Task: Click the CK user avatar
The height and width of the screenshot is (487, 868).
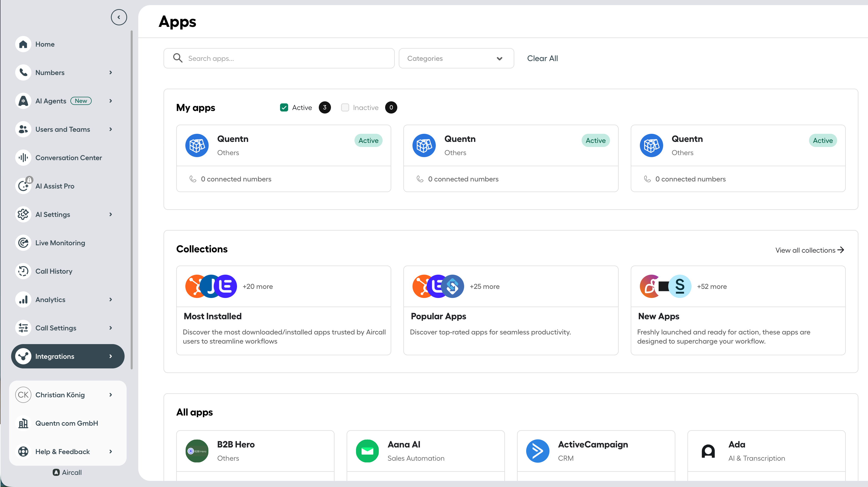Action: tap(23, 395)
